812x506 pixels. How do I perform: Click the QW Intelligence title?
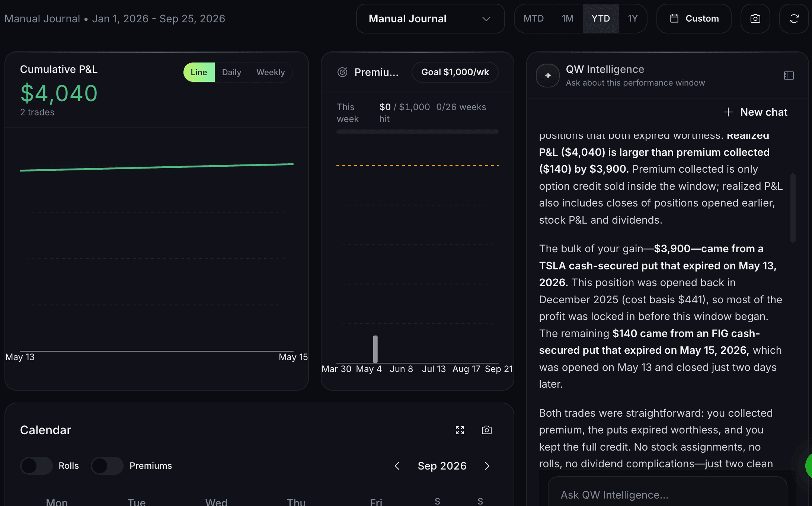[605, 69]
